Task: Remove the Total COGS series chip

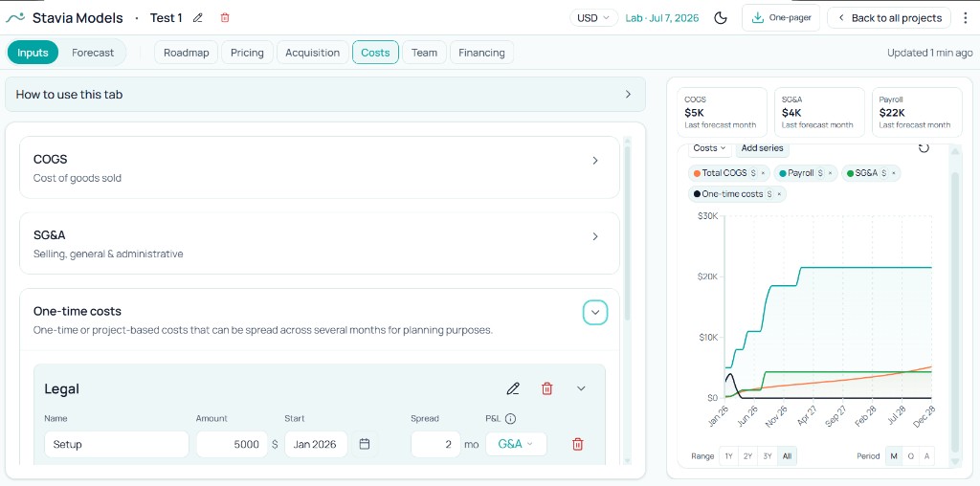Action: point(763,173)
